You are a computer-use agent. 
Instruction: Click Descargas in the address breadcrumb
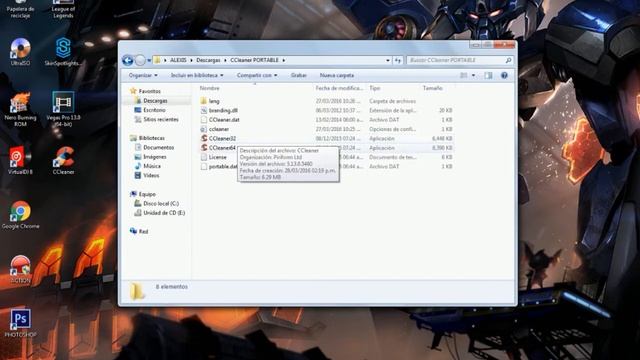coord(208,60)
